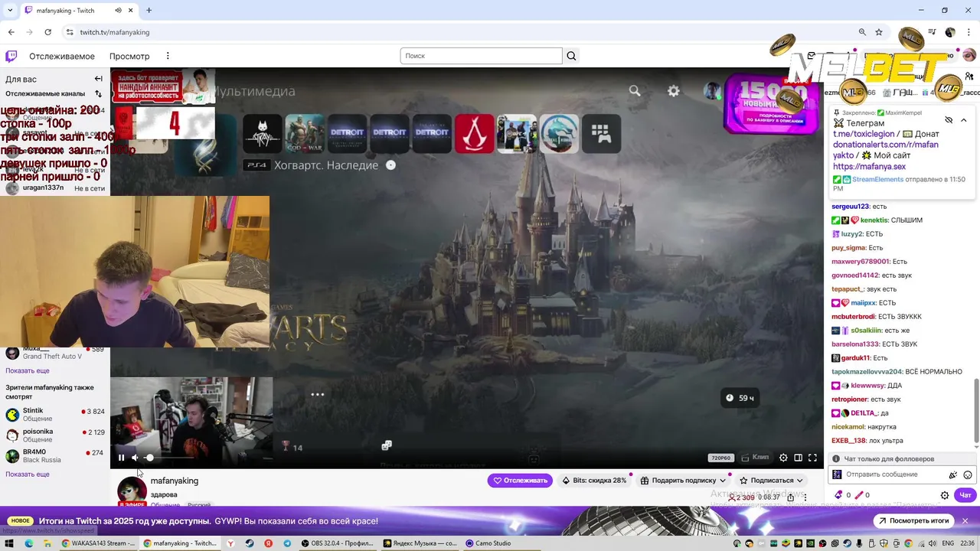Open Telegram from the taskbar
This screenshot has height=551, width=980.
[x=287, y=543]
